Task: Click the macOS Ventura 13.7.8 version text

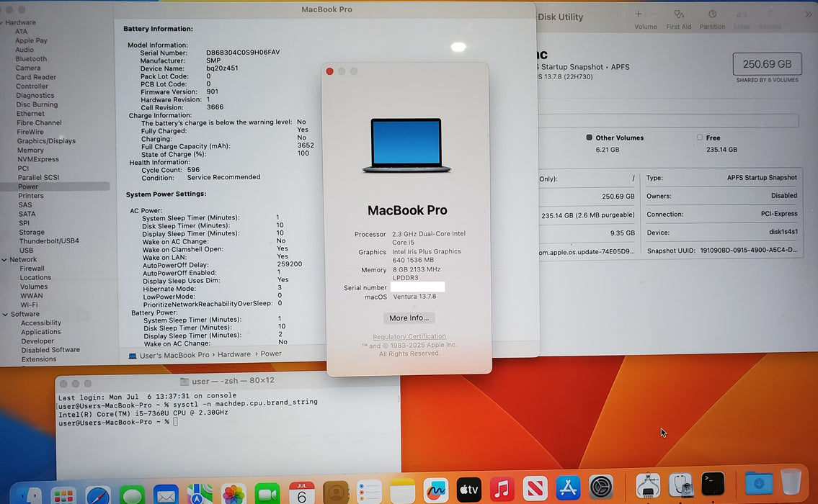Action: tap(414, 297)
